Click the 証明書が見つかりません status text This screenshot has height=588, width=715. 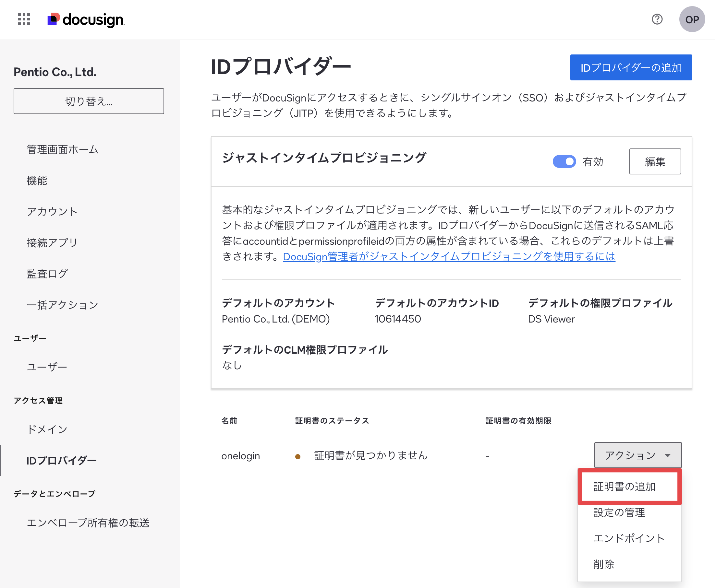point(371,455)
